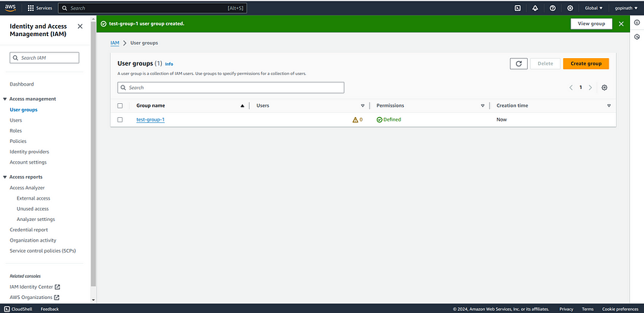644x313 pixels.
Task: Click the Defined permissions status
Action: point(389,119)
